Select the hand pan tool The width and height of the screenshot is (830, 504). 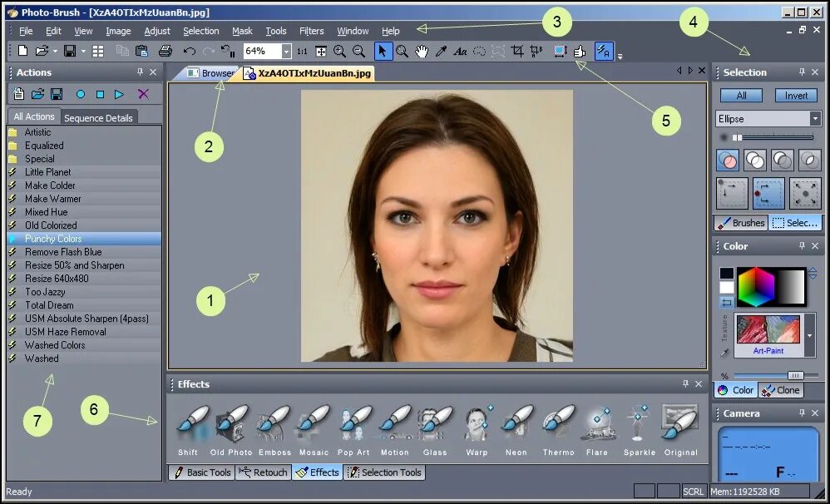[x=422, y=52]
